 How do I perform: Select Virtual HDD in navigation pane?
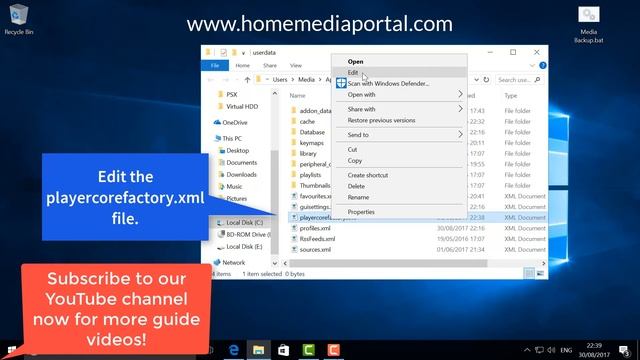242,106
